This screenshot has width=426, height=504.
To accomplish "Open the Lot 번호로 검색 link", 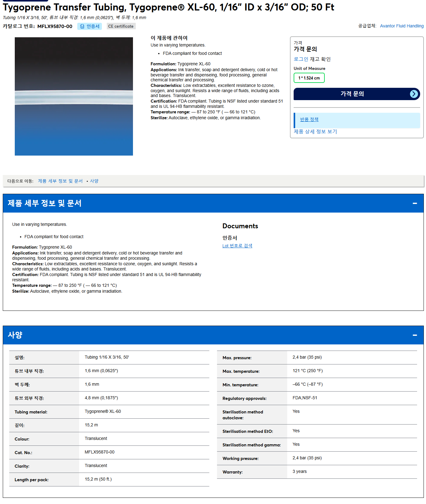I will tap(237, 246).
